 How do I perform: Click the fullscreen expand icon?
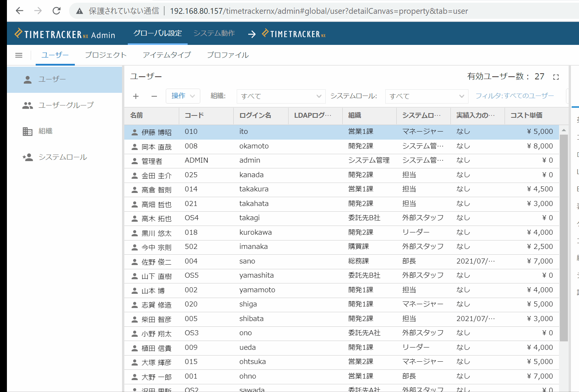pyautogui.click(x=556, y=77)
